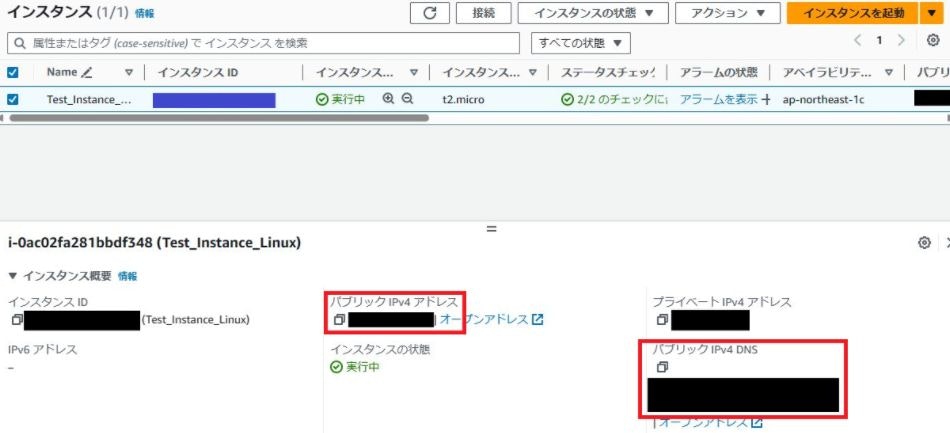This screenshot has height=433, width=950.
Task: Click インスタンス ID column header
Action: [198, 73]
